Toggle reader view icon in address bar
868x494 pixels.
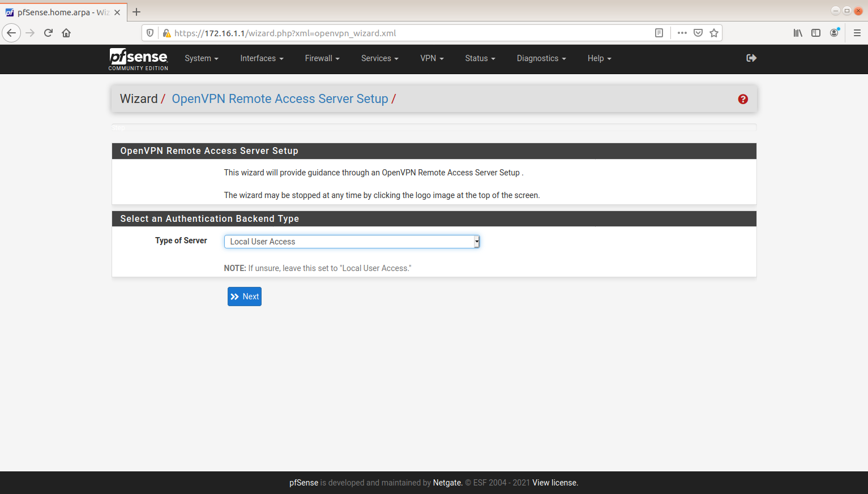pos(659,33)
